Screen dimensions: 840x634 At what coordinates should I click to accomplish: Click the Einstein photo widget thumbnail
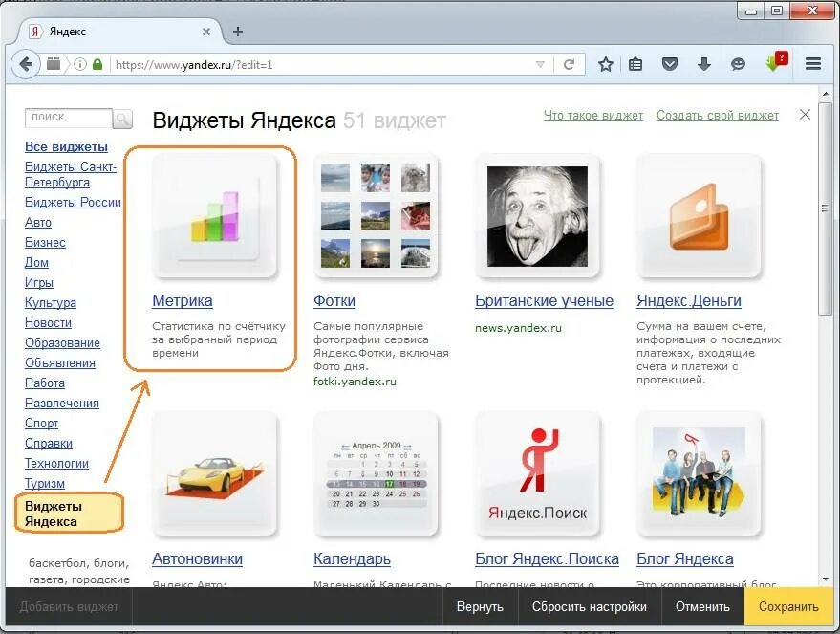click(537, 216)
